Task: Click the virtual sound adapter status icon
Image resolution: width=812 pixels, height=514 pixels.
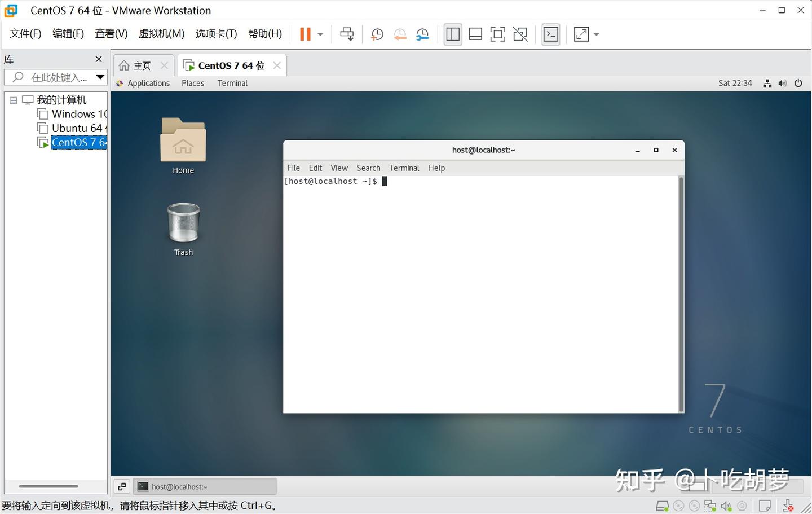Action: tap(726, 506)
